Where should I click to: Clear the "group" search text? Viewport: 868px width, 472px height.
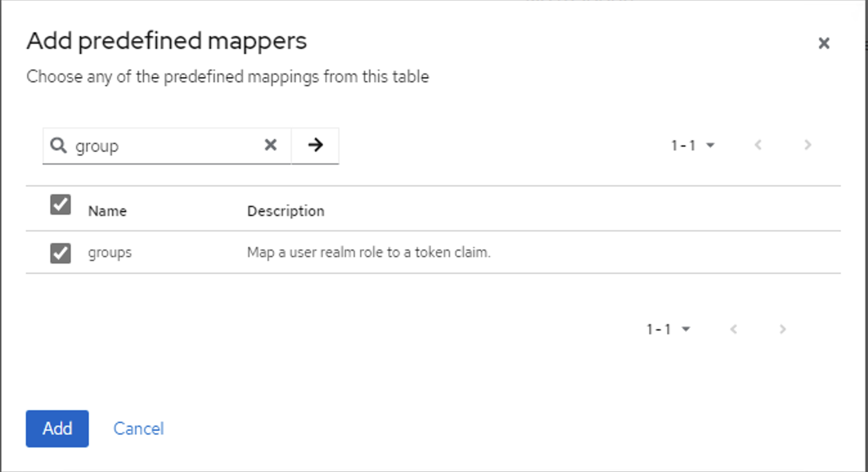[x=271, y=145]
